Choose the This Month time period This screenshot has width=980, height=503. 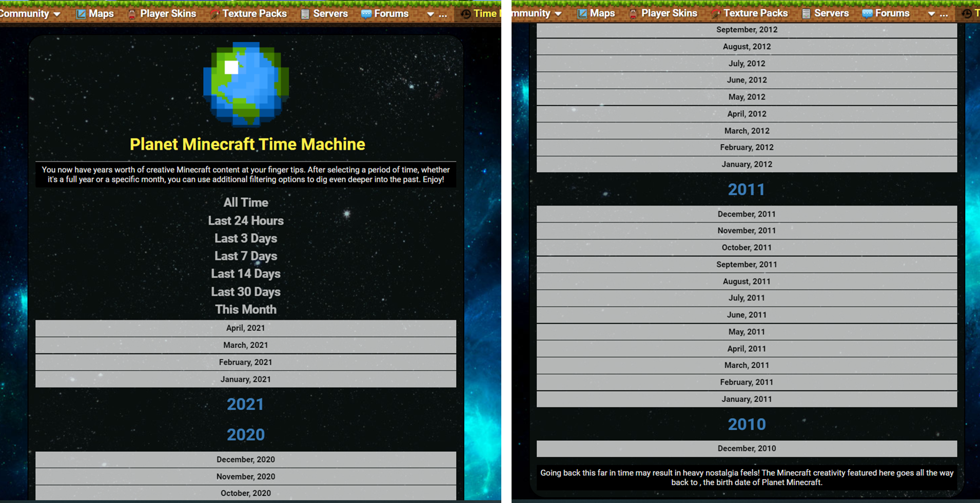click(246, 310)
